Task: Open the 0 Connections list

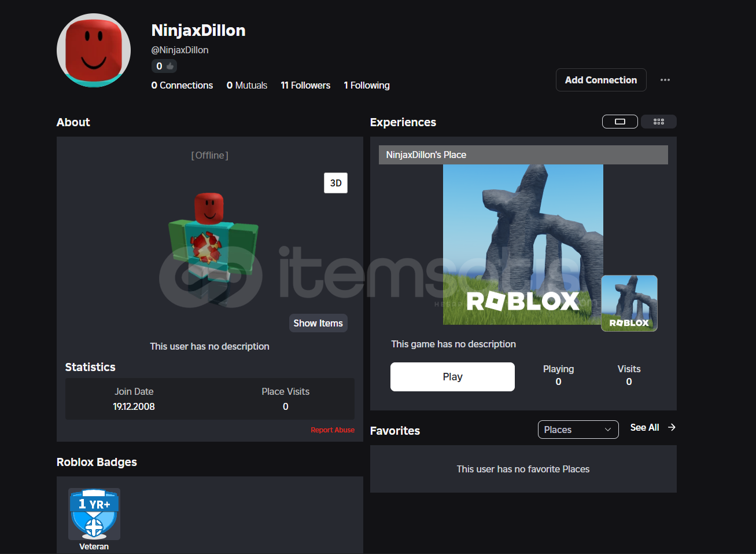Action: [x=182, y=85]
